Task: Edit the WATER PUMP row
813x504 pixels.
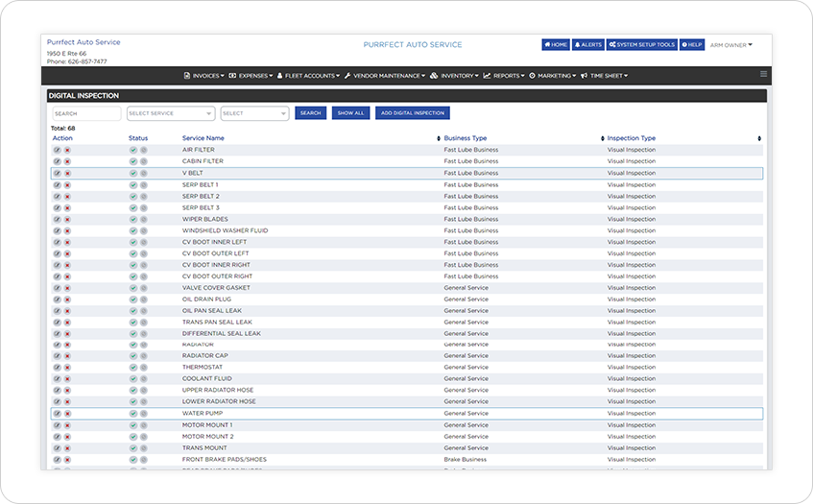Action: click(x=57, y=413)
